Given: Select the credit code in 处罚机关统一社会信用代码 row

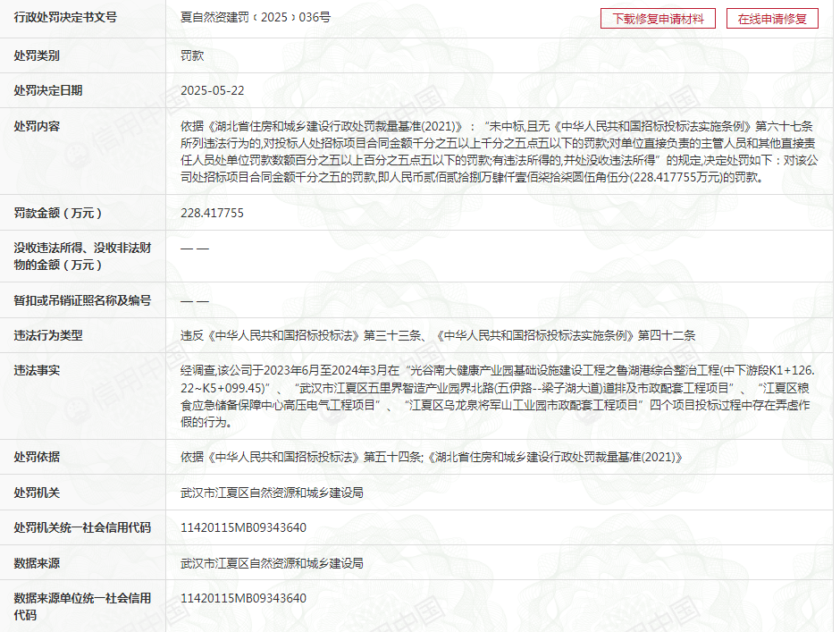Looking at the screenshot, I should tap(243, 527).
